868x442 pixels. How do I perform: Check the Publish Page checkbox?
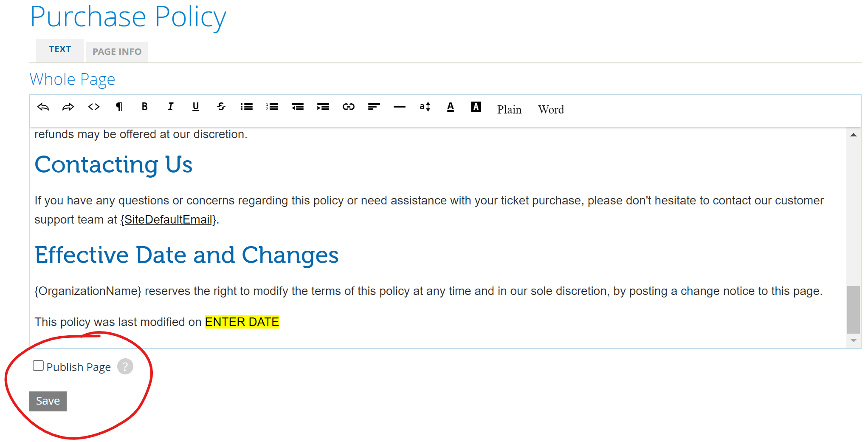pos(38,365)
